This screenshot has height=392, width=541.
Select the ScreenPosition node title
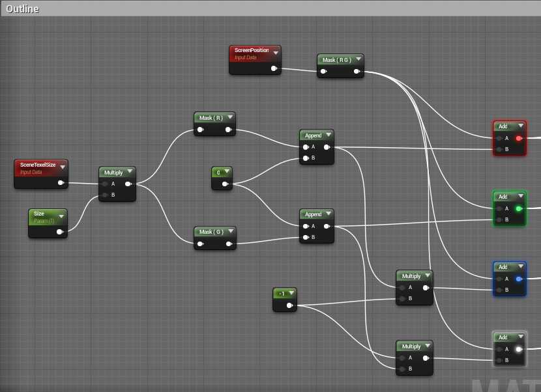[x=252, y=50]
